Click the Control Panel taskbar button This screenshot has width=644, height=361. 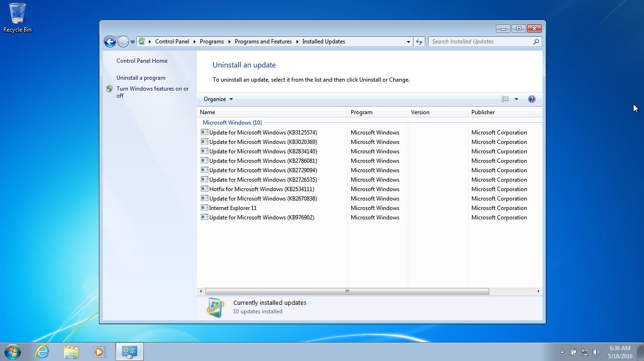tap(129, 352)
